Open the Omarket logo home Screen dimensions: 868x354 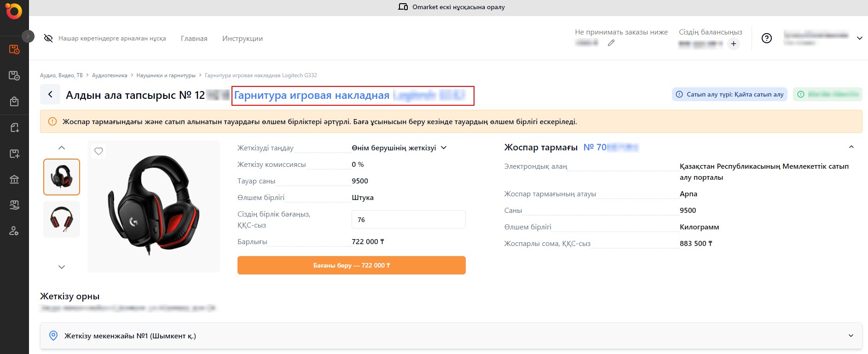[x=14, y=11]
